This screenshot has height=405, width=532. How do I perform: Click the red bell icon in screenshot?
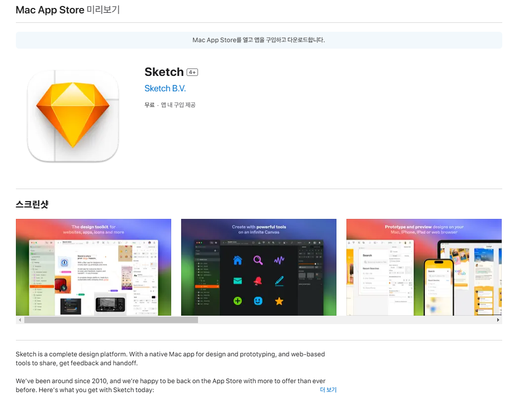[258, 281]
